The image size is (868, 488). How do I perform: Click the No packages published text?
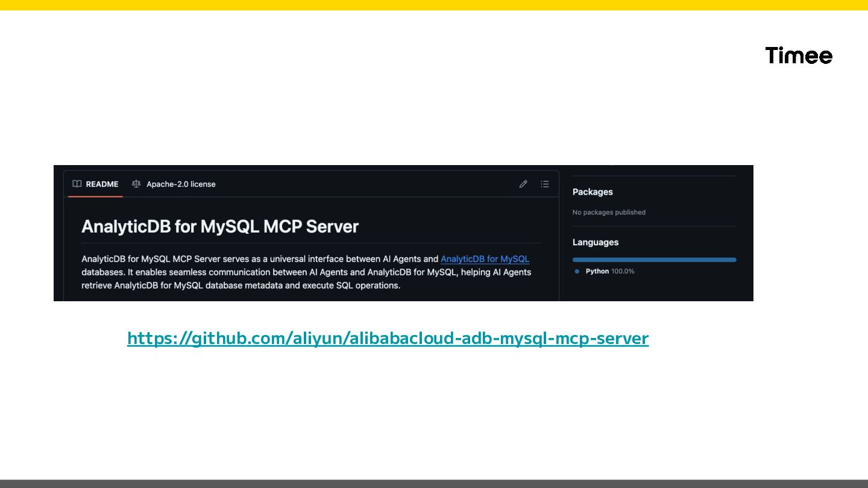point(609,213)
